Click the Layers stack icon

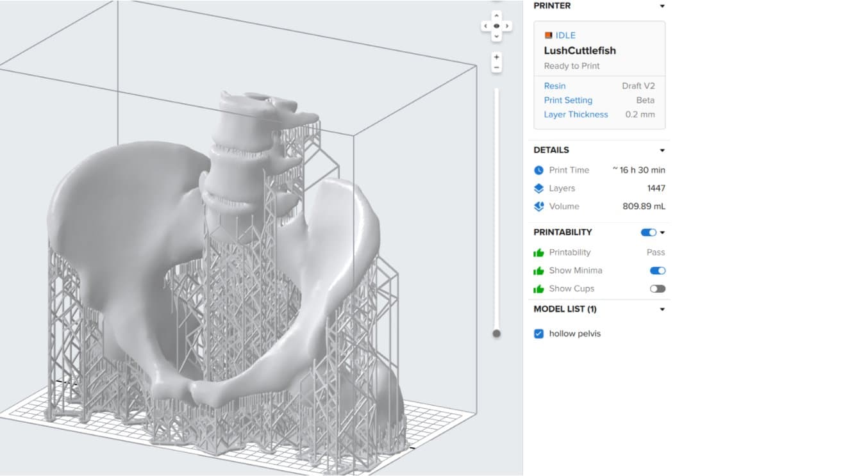click(x=538, y=188)
